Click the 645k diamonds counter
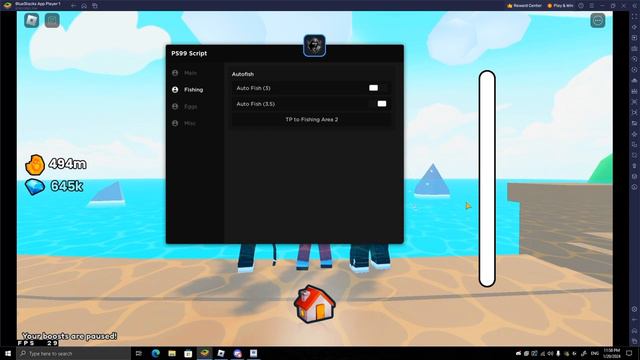640x360 pixels. [x=67, y=186]
